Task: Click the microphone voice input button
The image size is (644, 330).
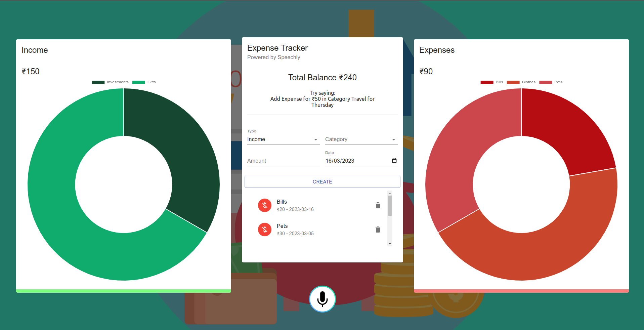Action: (x=322, y=299)
